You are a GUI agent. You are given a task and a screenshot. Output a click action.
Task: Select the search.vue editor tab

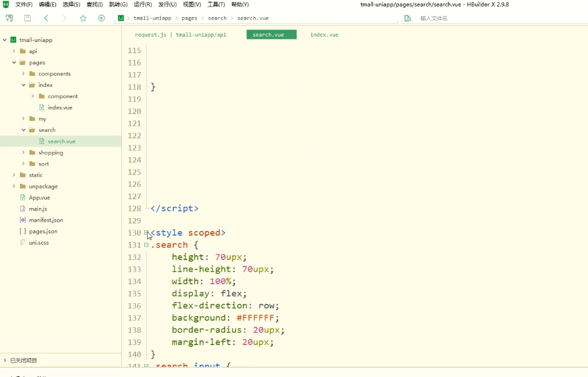pos(271,34)
